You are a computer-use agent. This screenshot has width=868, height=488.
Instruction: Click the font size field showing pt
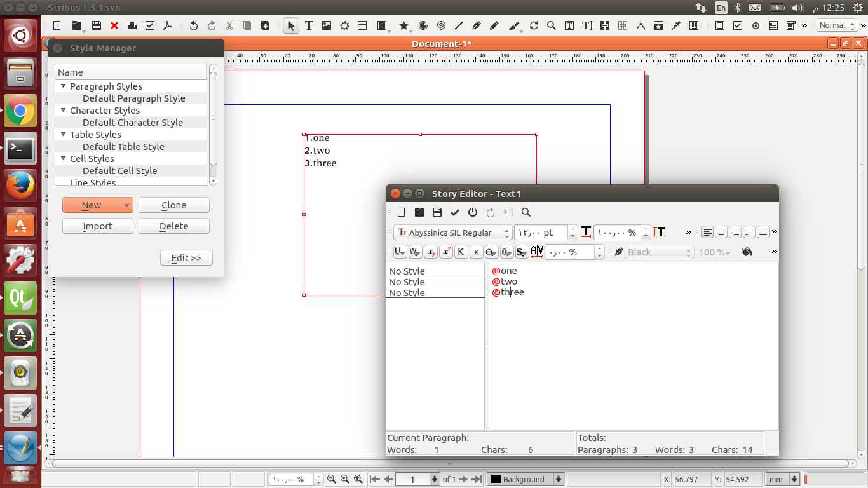[x=541, y=233]
